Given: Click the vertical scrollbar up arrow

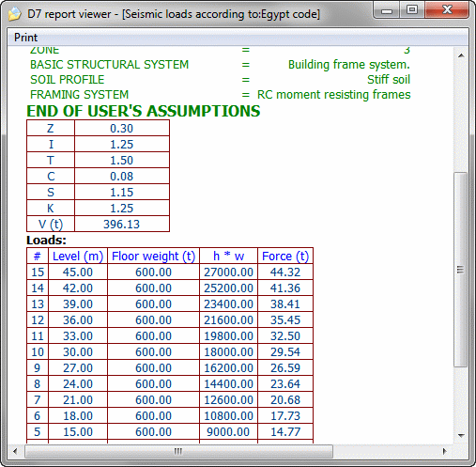Looking at the screenshot, I should [461, 55].
